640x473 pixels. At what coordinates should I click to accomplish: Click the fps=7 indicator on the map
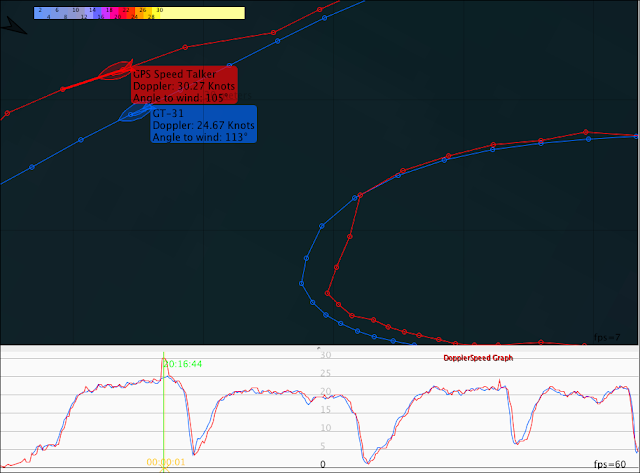coord(607,338)
